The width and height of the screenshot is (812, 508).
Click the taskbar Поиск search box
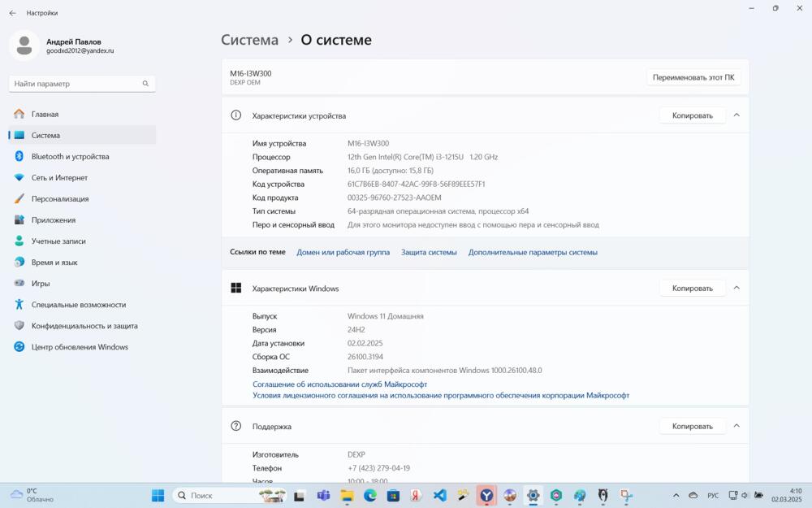coord(231,496)
